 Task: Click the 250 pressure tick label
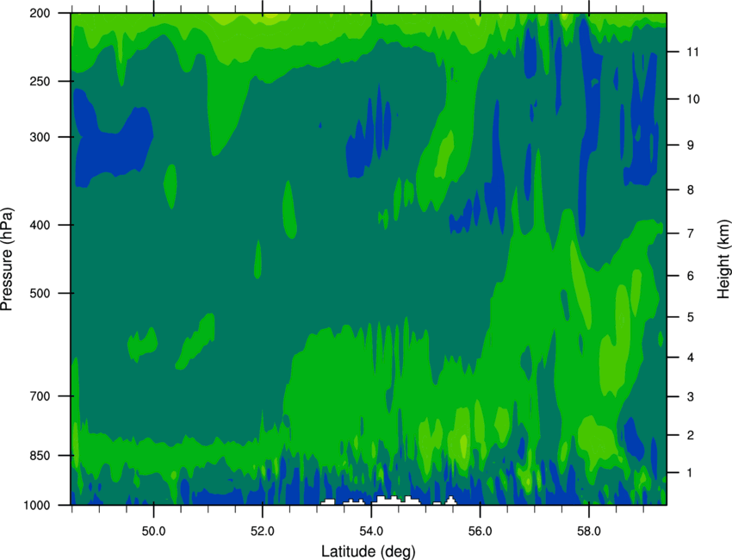click(40, 81)
